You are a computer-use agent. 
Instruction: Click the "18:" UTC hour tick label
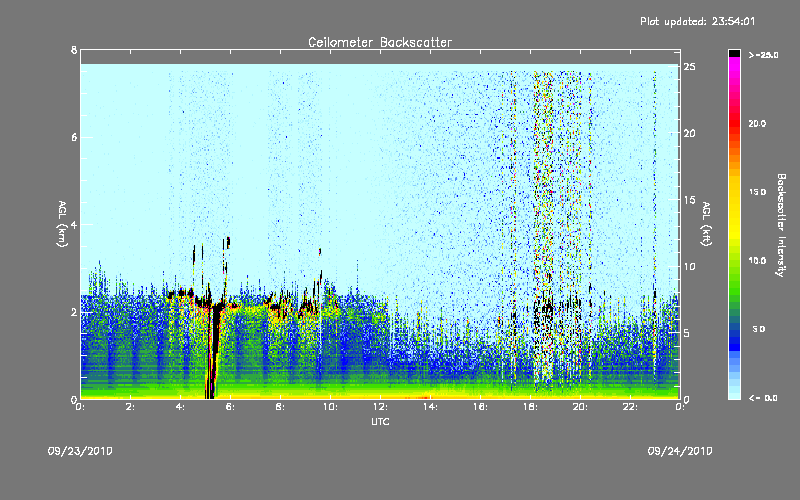coord(531,407)
